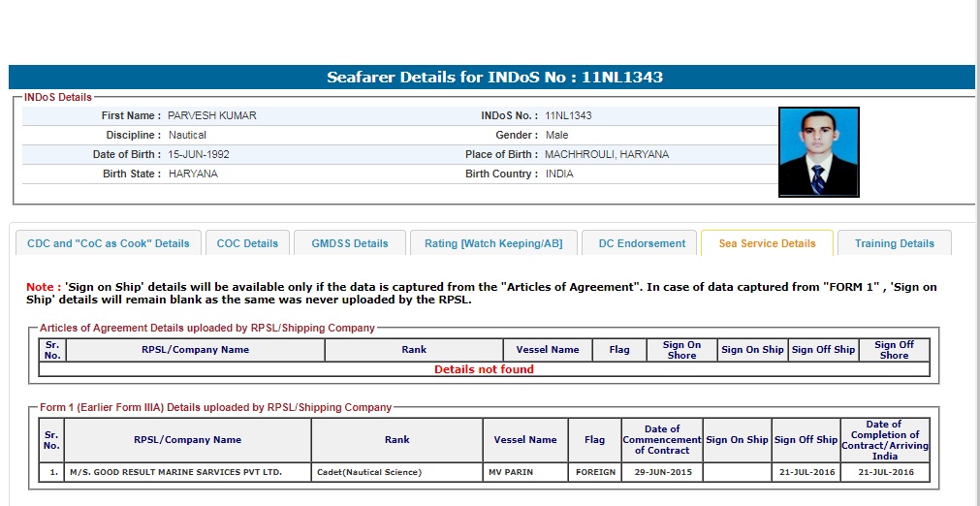This screenshot has width=980, height=506.
Task: Click the date of birth 15-JUN-1992
Action: [x=199, y=154]
